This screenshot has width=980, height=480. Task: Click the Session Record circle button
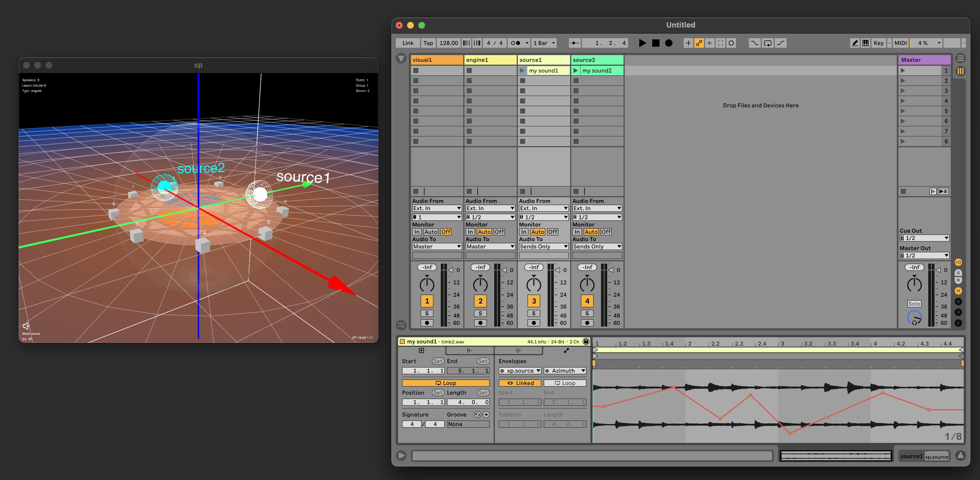coord(731,43)
